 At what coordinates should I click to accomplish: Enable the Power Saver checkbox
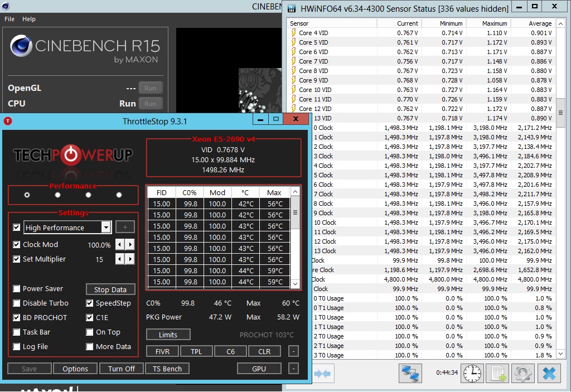16,289
